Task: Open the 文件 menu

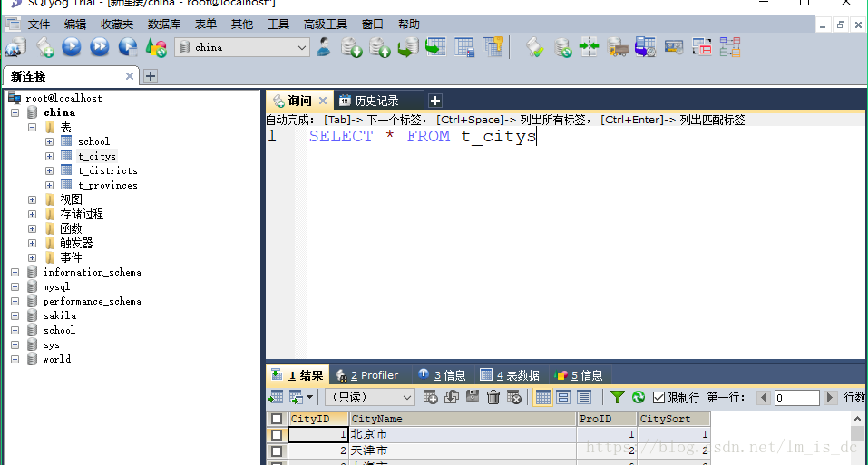Action: click(39, 24)
